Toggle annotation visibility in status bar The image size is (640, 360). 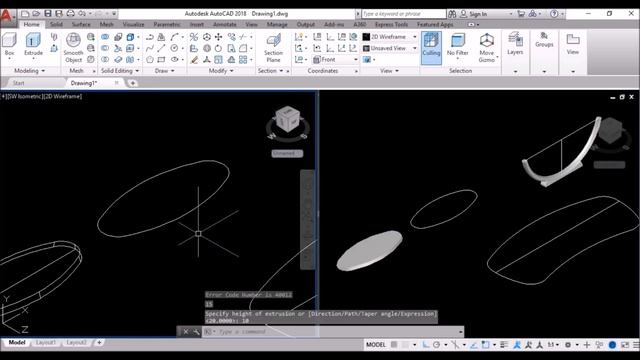coord(517,344)
